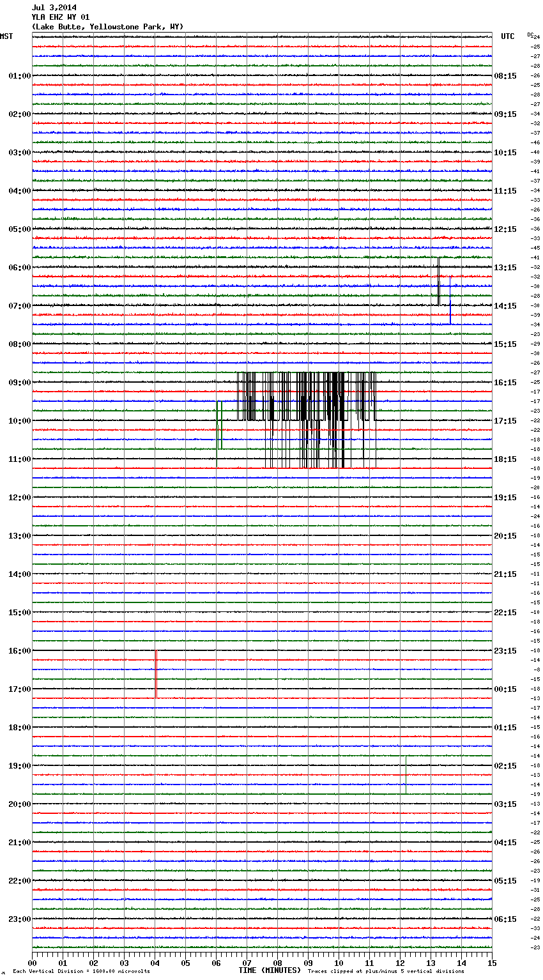
Task: Click the "04:15" UTC row label
Action: pos(505,843)
